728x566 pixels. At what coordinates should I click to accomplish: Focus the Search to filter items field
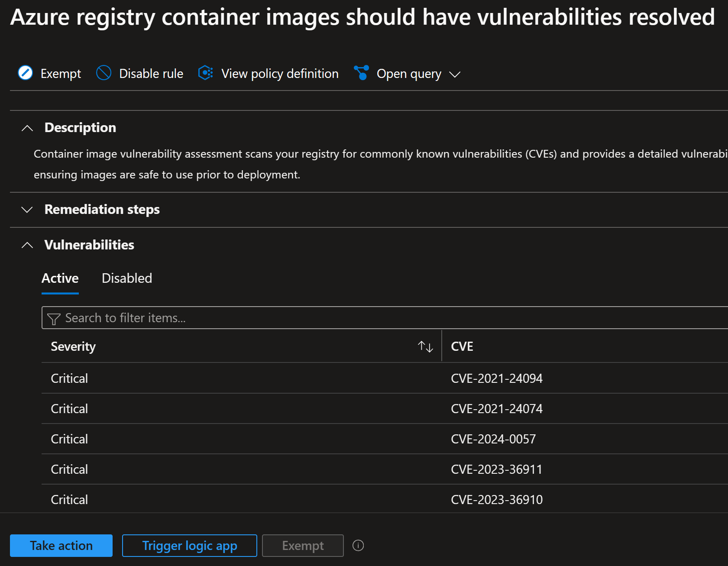tap(385, 318)
